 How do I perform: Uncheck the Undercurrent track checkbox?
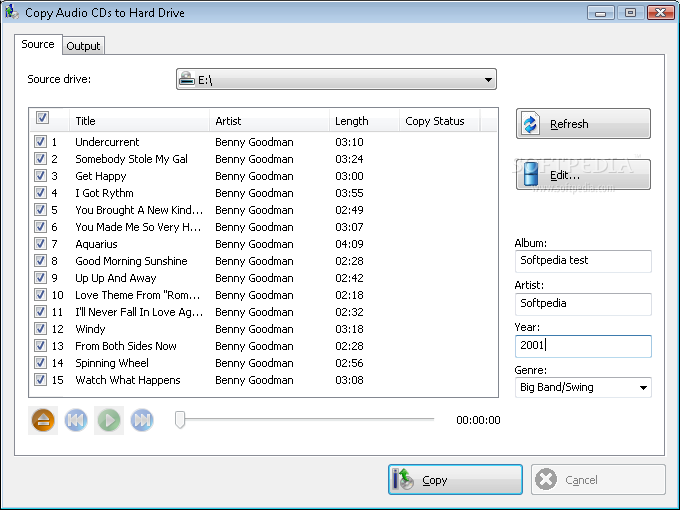click(x=40, y=142)
